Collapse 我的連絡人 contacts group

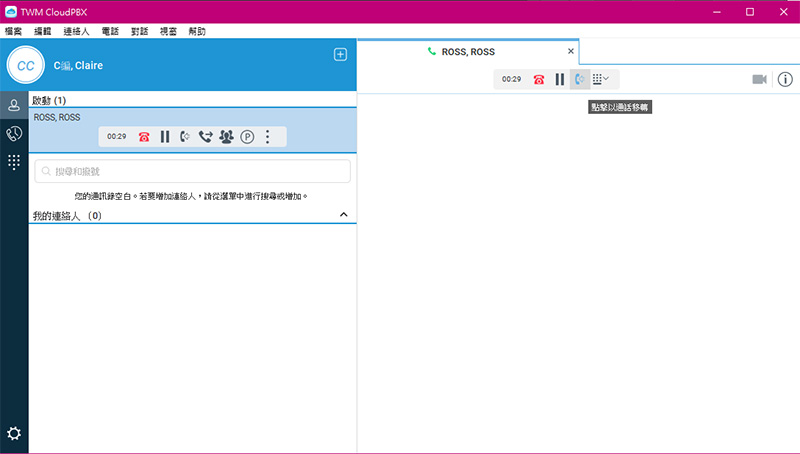(x=343, y=215)
